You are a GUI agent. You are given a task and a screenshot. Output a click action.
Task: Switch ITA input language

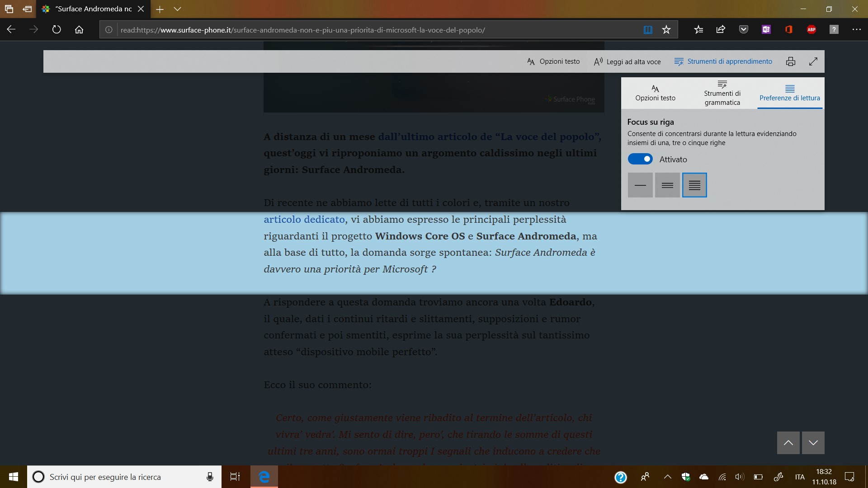(x=800, y=477)
